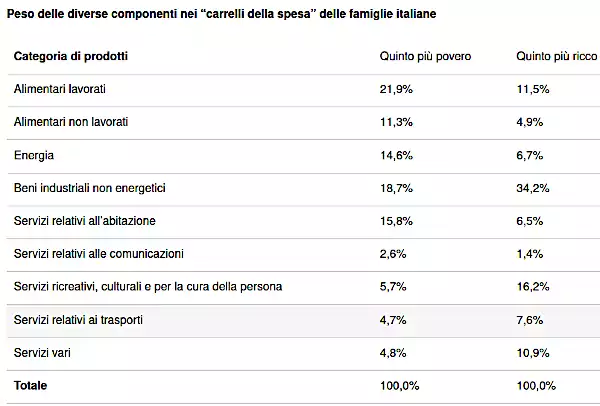Click the 'Quinto più ricco' column header

click(557, 57)
